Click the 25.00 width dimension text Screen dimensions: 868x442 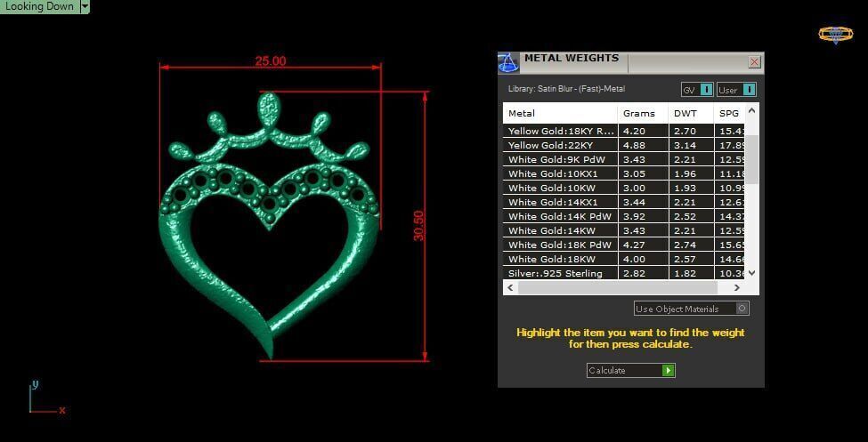click(x=270, y=60)
